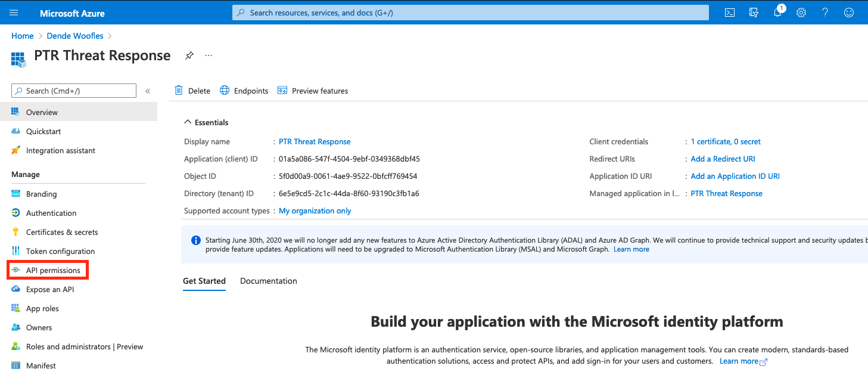Open API permissions in sidebar
This screenshot has height=375, width=868.
click(x=52, y=270)
